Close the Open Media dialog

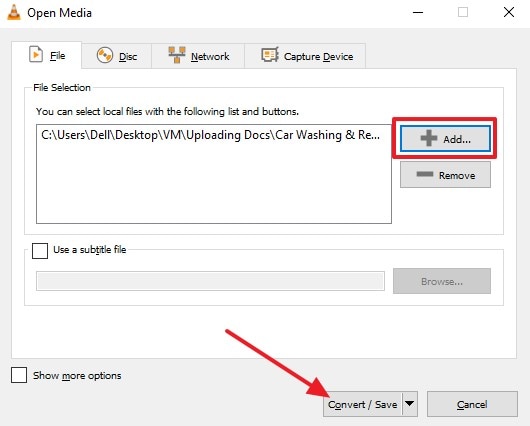click(509, 13)
